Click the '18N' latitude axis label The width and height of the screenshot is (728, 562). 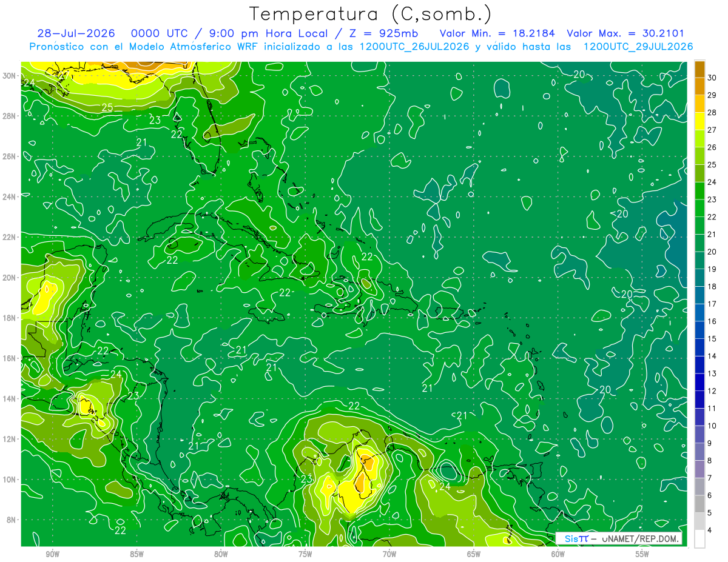(x=10, y=318)
